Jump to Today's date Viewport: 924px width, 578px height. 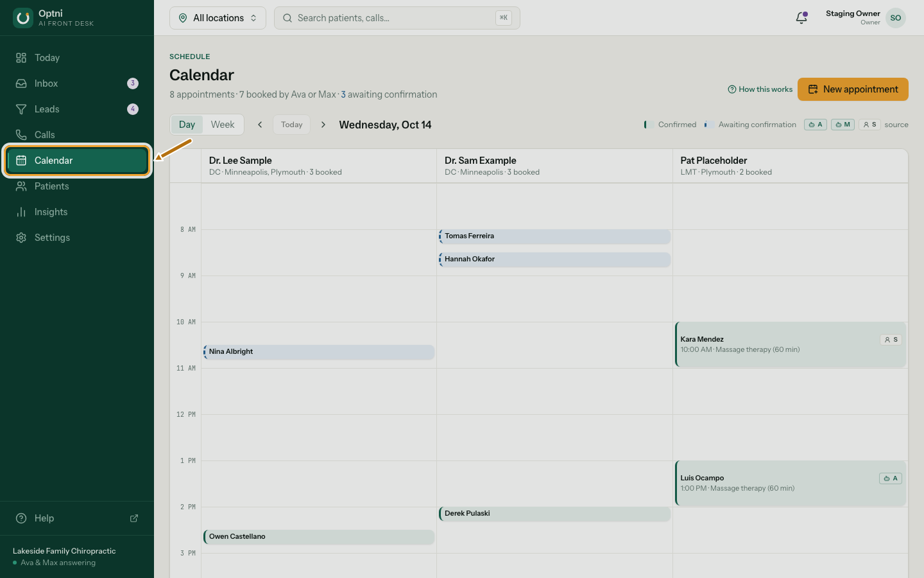click(292, 125)
